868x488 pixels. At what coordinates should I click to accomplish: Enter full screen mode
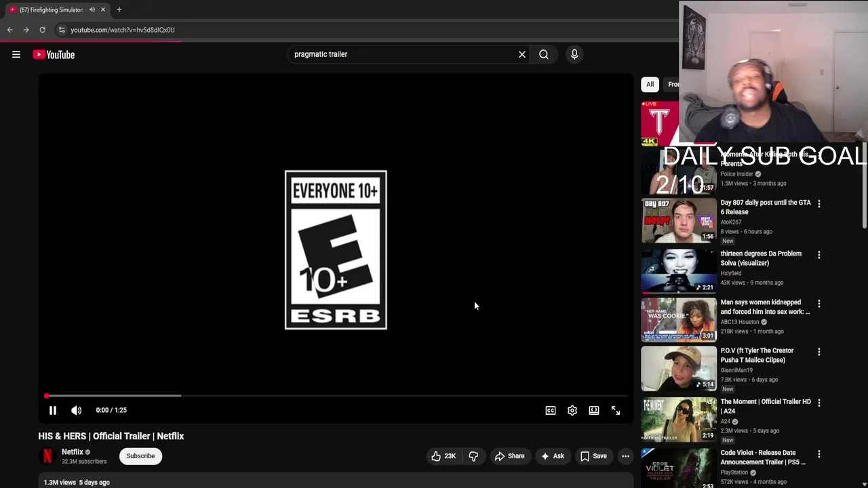coord(616,410)
